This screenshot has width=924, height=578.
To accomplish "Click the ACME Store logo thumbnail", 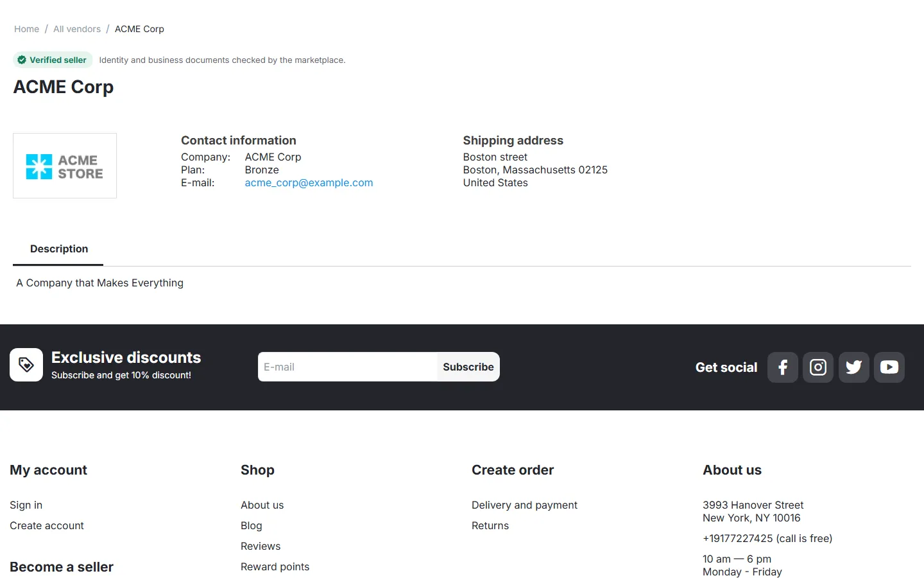I will pos(65,166).
